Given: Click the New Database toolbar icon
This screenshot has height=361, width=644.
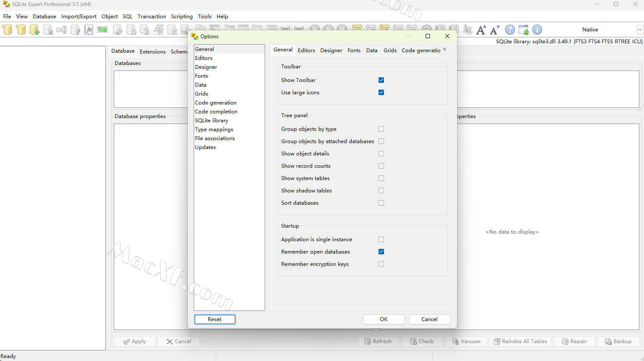Looking at the screenshot, I should (x=7, y=30).
